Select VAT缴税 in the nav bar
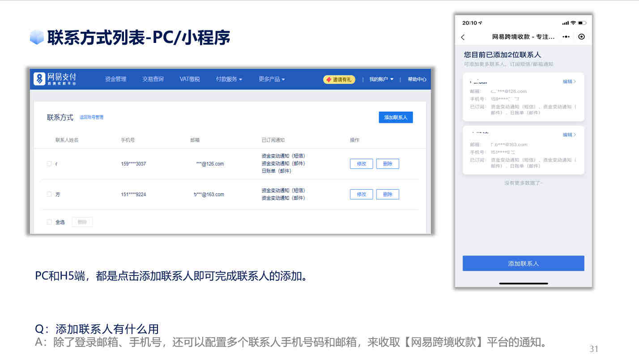The width and height of the screenshot is (639, 364). 190,79
